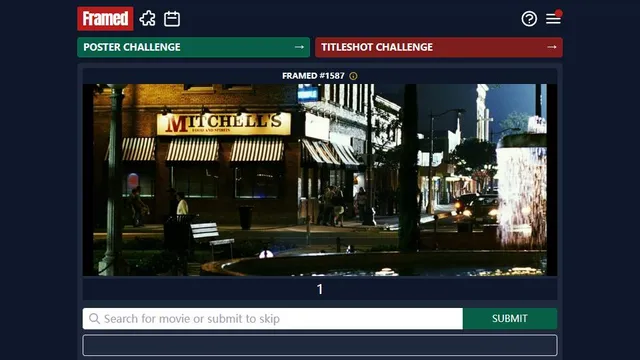The width and height of the screenshot is (640, 360).
Task: Open the hamburger menu
Action: 553,19
